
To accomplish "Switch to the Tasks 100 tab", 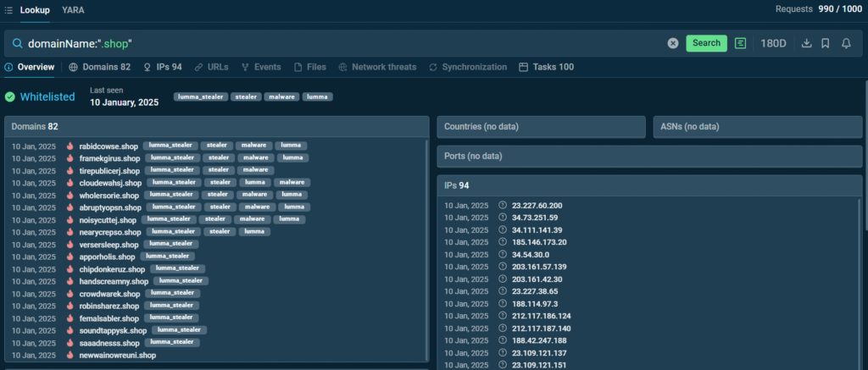I will 547,67.
